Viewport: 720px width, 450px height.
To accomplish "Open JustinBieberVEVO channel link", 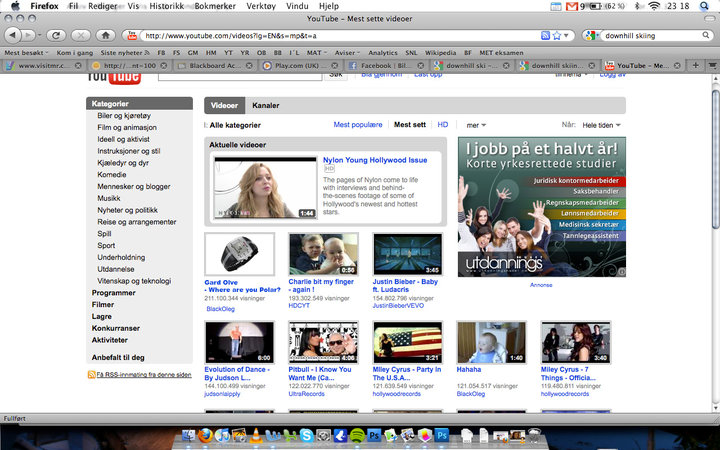I will [398, 305].
